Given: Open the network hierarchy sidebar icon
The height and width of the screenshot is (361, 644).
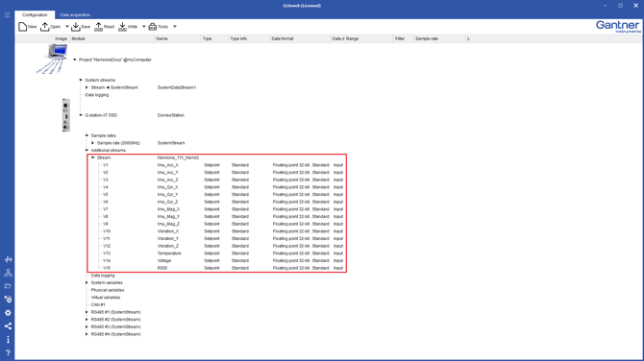Looking at the screenshot, I should point(8,273).
